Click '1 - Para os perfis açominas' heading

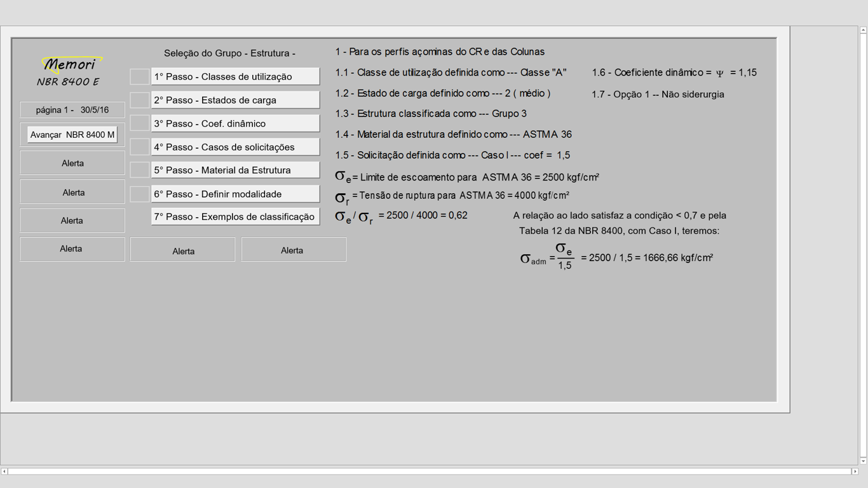pos(440,51)
